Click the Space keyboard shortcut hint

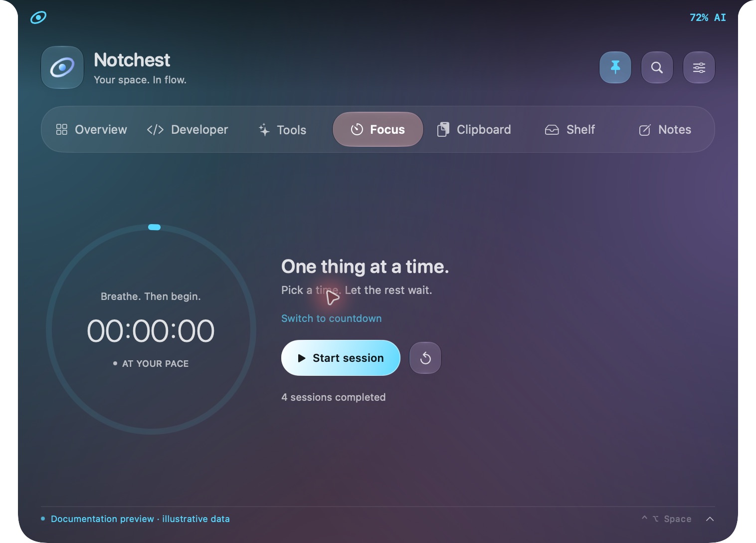[x=667, y=519]
